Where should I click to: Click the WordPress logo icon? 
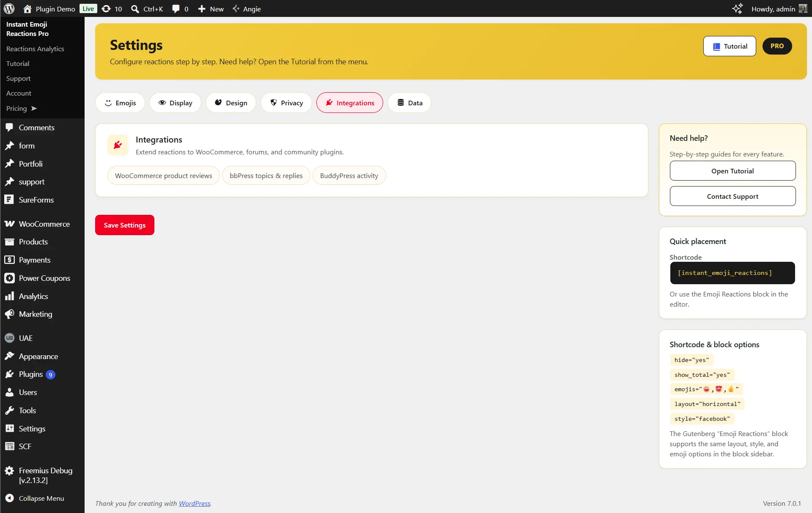tap(9, 8)
